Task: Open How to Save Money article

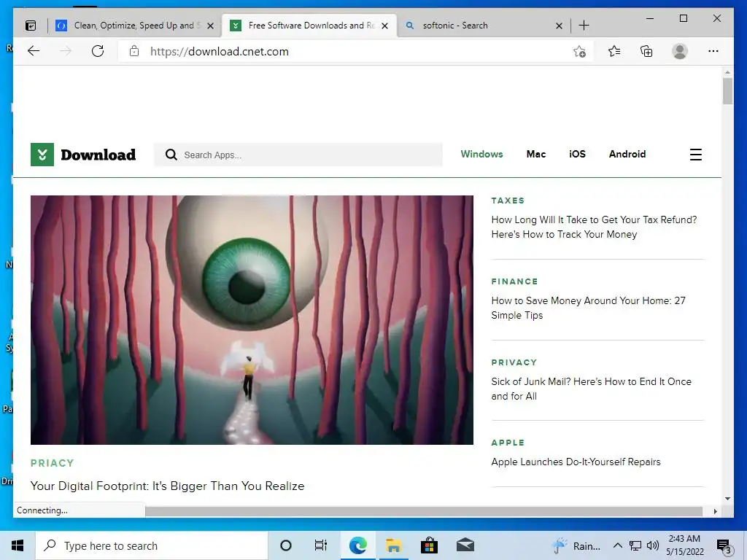Action: coord(589,308)
